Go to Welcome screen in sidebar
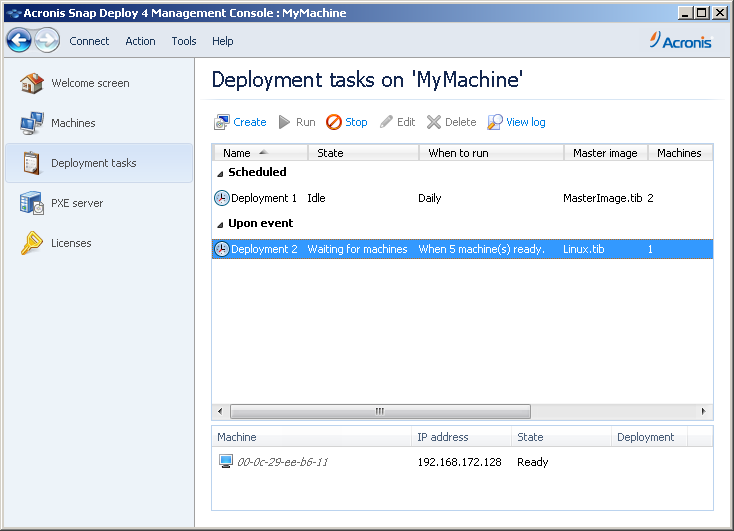Image resolution: width=734 pixels, height=531 pixels. [90, 83]
